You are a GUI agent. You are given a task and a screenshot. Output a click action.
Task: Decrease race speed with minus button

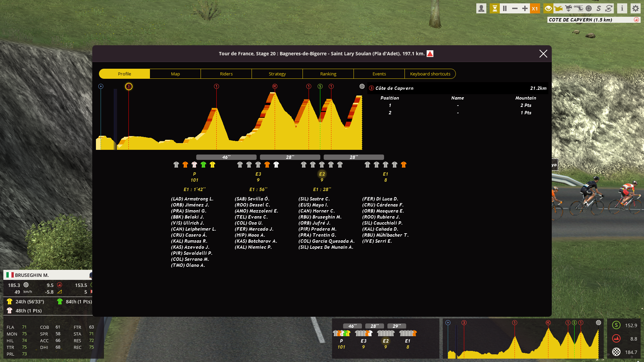(515, 8)
